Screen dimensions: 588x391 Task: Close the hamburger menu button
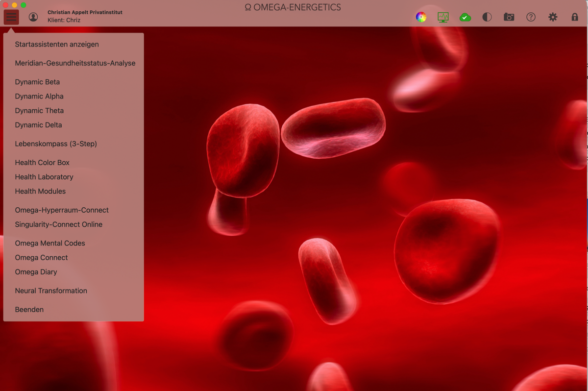click(11, 17)
